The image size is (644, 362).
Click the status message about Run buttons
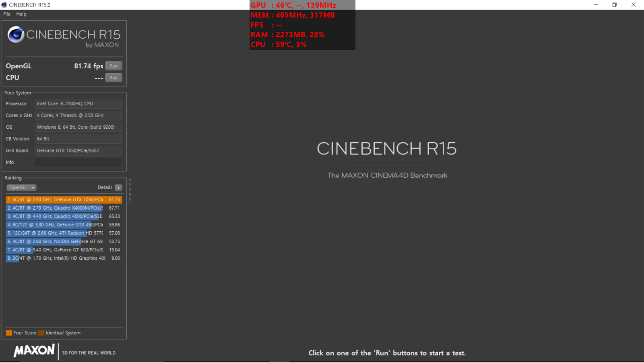[387, 353]
